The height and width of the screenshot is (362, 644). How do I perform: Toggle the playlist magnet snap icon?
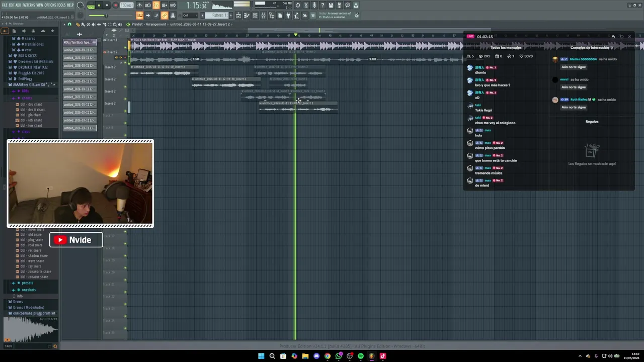(69, 24)
